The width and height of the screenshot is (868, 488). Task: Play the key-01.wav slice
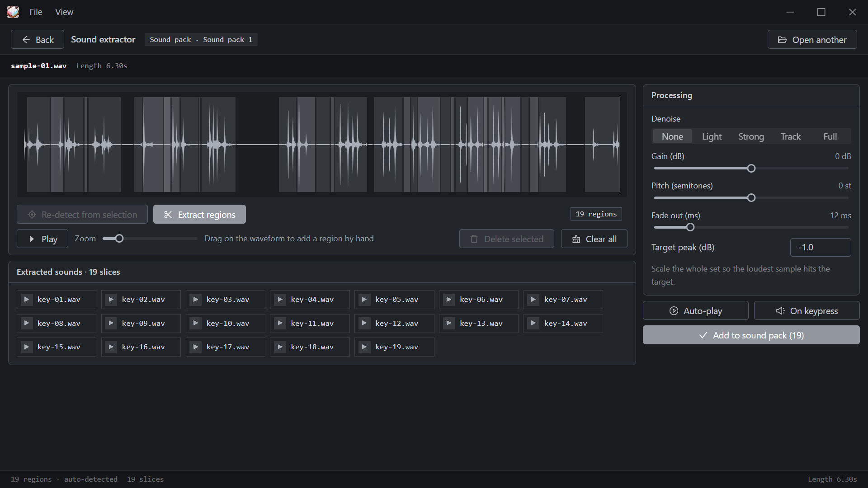(27, 300)
